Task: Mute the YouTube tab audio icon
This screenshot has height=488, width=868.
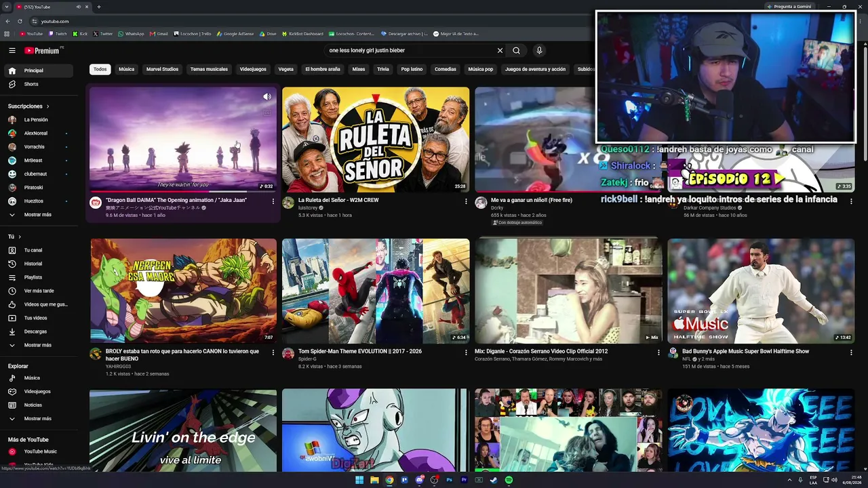Action: pyautogui.click(x=78, y=7)
